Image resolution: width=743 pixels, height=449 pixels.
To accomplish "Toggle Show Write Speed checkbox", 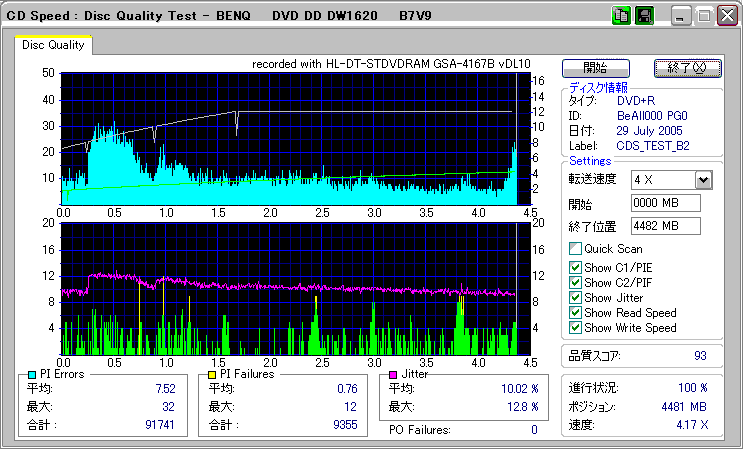I will pyautogui.click(x=575, y=328).
